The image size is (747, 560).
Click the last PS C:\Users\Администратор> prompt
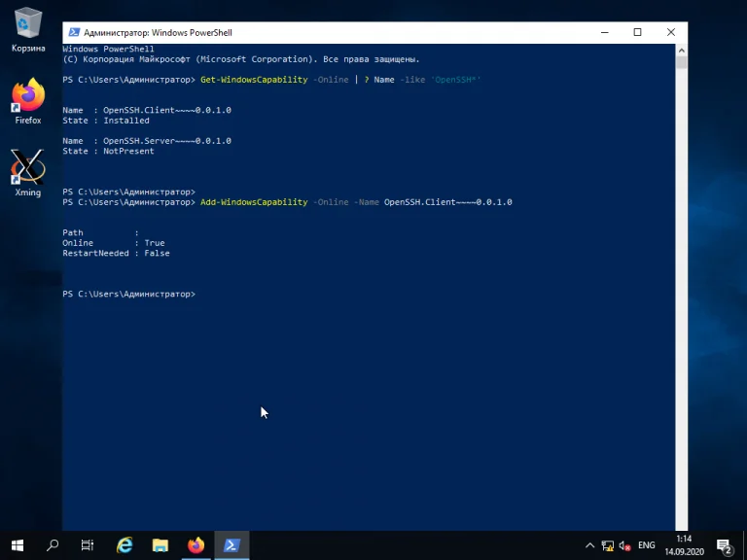tap(128, 294)
